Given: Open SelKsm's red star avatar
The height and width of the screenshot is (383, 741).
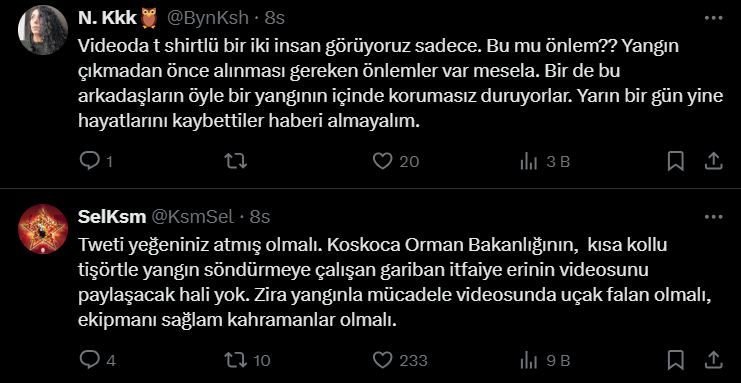Looking at the screenshot, I should pyautogui.click(x=43, y=229).
